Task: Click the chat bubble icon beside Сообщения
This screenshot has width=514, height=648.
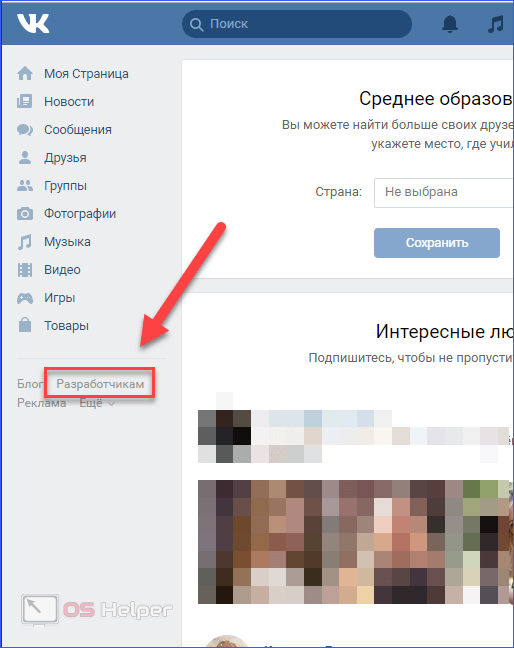Action: coord(25,130)
